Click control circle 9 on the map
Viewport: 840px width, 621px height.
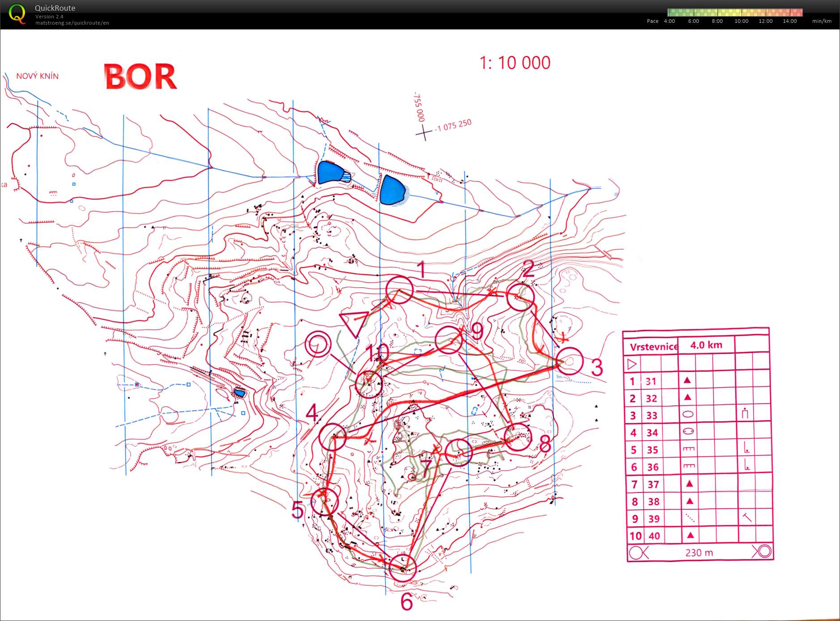tap(449, 340)
